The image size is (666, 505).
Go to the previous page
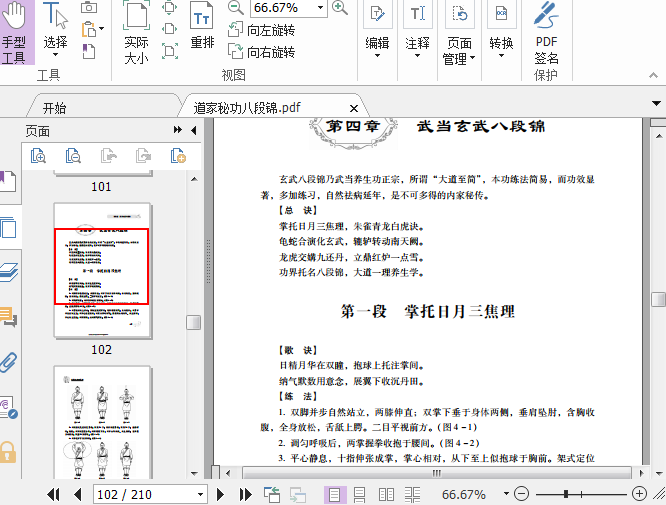[77, 494]
